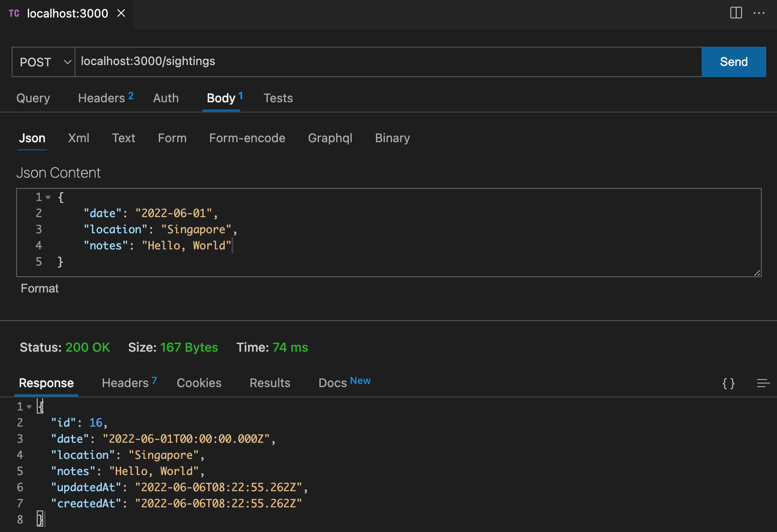The height and width of the screenshot is (532, 777).
Task: Close the localhost:3000 tab
Action: (121, 13)
